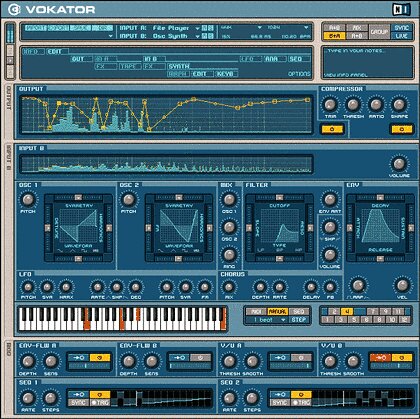Click the GROUP button
This screenshot has width=420, height=419.
379,32
